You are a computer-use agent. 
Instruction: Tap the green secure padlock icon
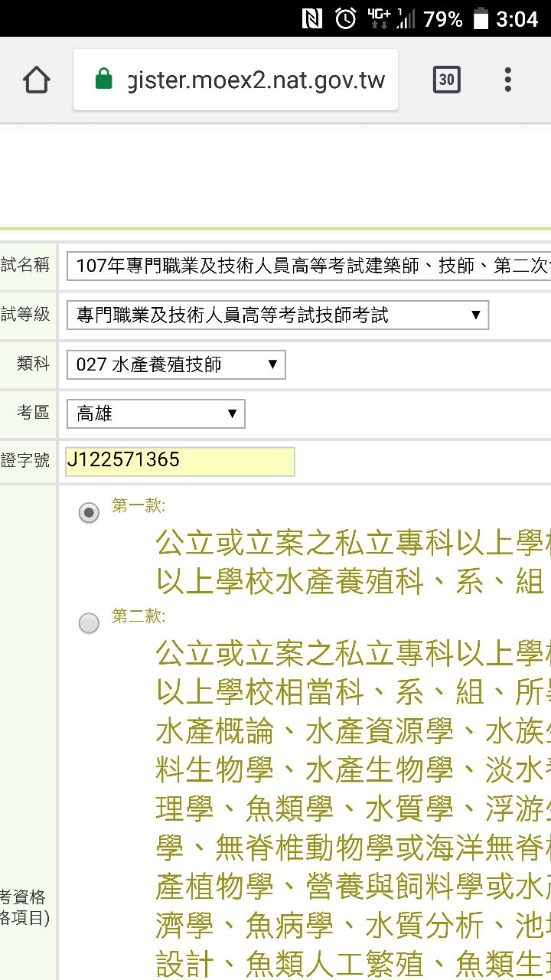[104, 80]
